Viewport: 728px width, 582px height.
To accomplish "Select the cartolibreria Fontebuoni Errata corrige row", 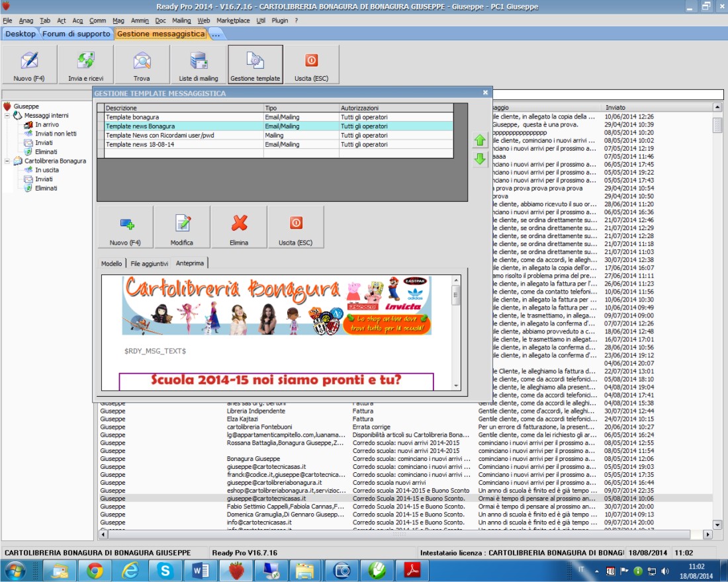I will pos(405,427).
